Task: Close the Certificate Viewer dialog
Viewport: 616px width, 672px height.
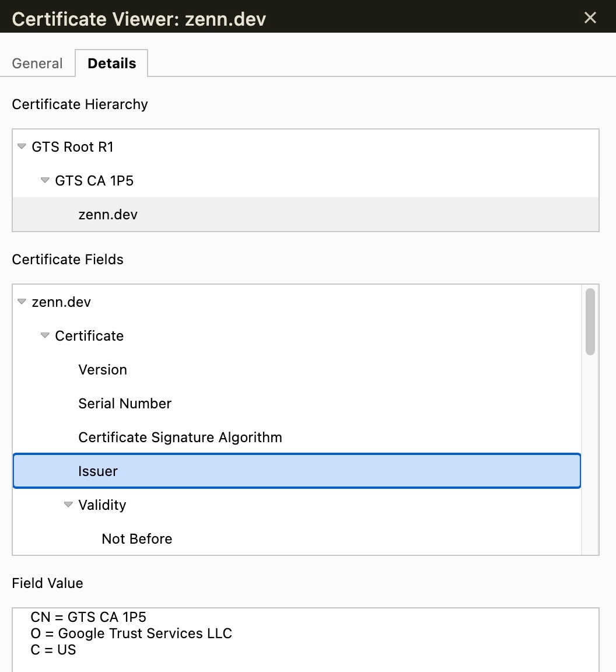Action: (x=590, y=17)
